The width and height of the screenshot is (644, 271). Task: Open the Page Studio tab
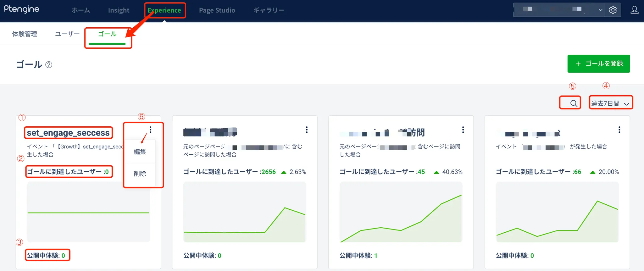coord(217,10)
